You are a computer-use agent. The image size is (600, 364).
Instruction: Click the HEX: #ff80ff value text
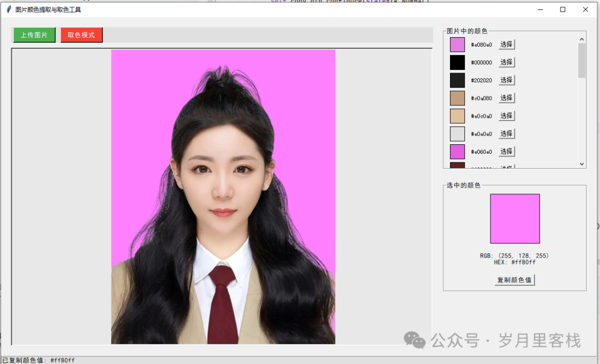click(514, 262)
